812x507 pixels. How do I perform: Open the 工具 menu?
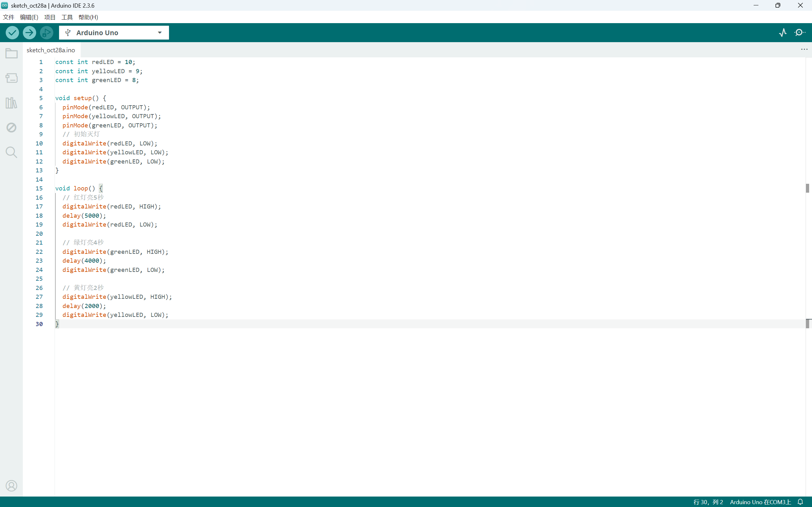(x=67, y=17)
